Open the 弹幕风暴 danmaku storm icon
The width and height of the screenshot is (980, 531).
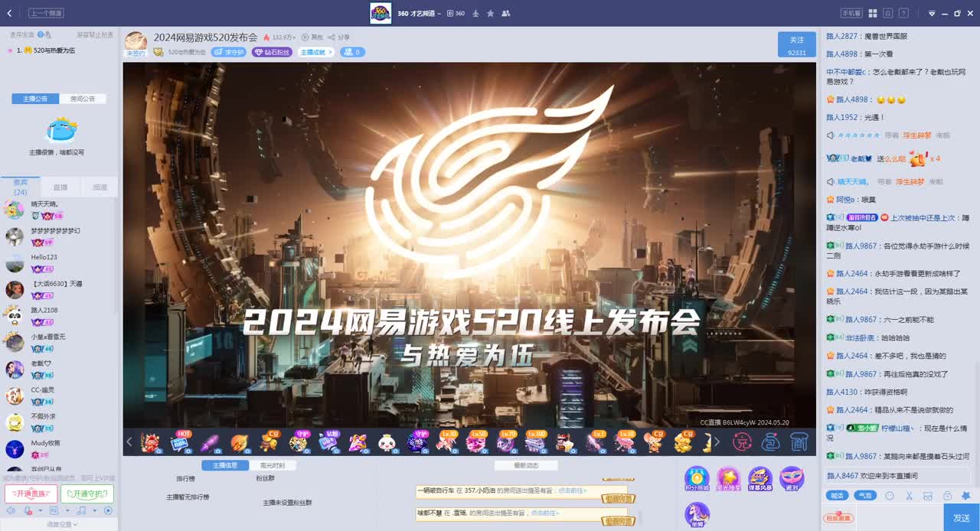click(760, 480)
